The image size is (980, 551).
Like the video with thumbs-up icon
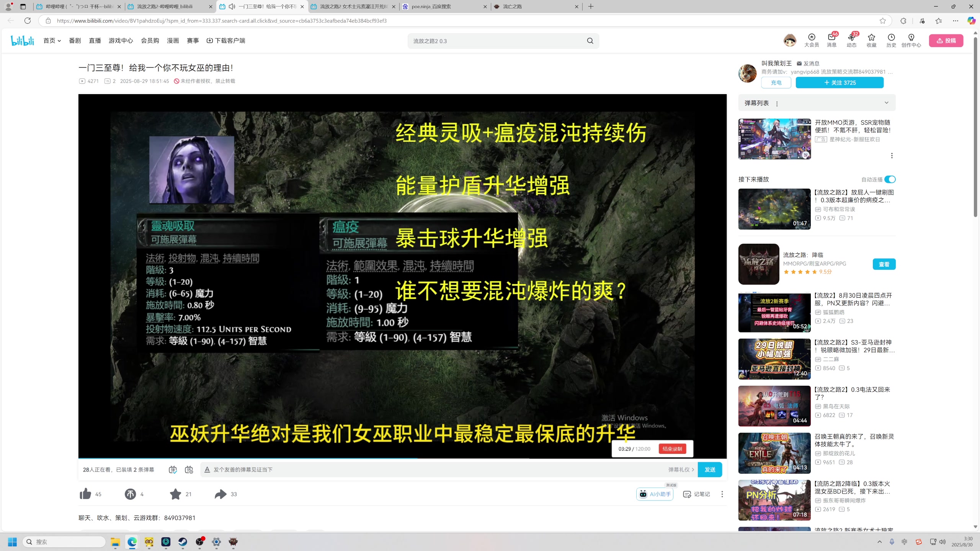point(85,494)
